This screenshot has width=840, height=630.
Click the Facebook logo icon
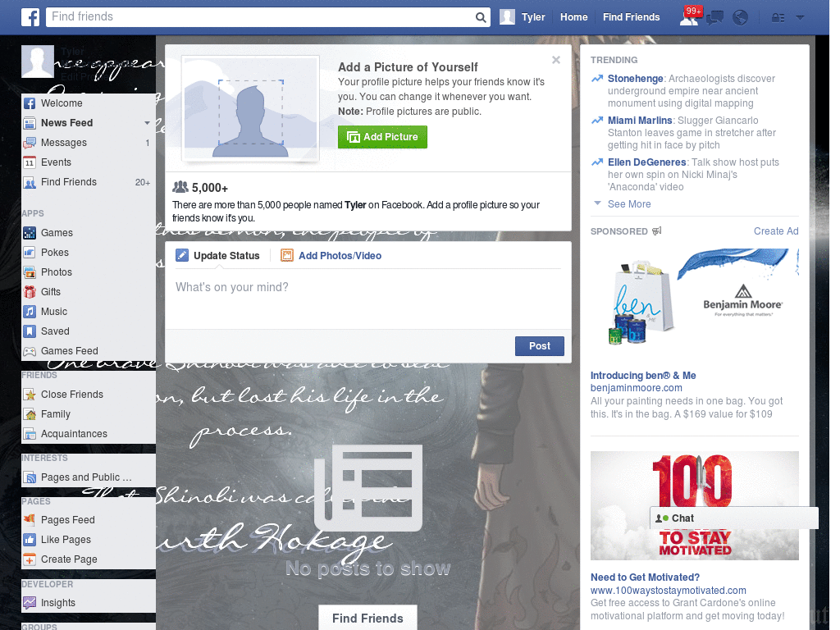tap(30, 17)
